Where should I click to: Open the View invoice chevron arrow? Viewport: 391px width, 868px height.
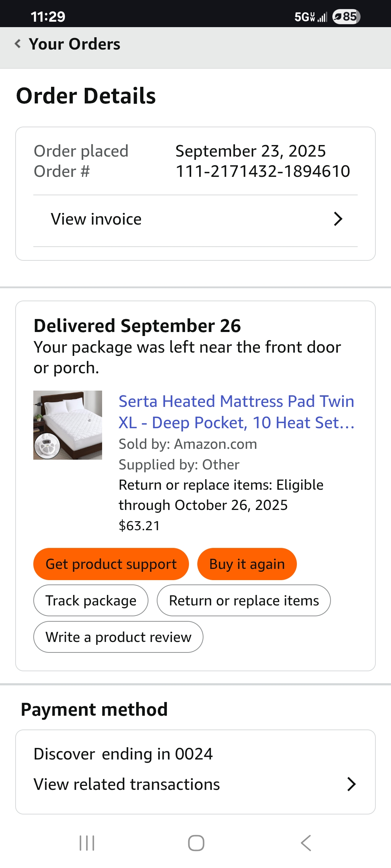click(x=338, y=219)
